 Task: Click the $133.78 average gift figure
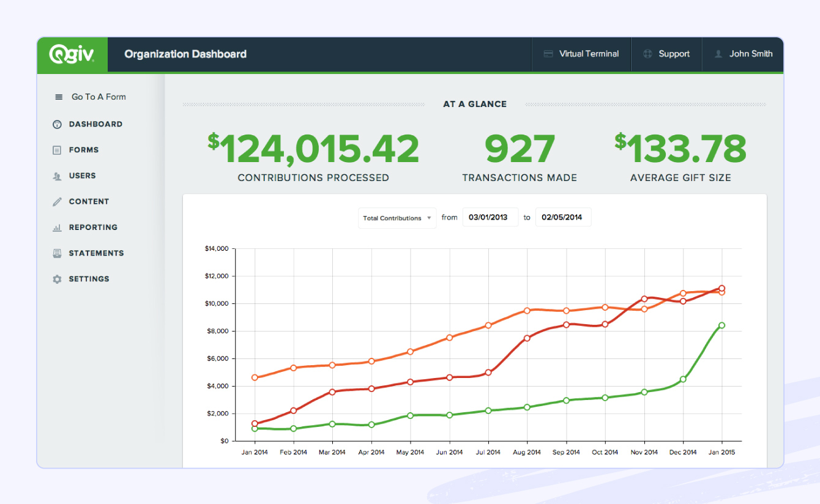680,149
